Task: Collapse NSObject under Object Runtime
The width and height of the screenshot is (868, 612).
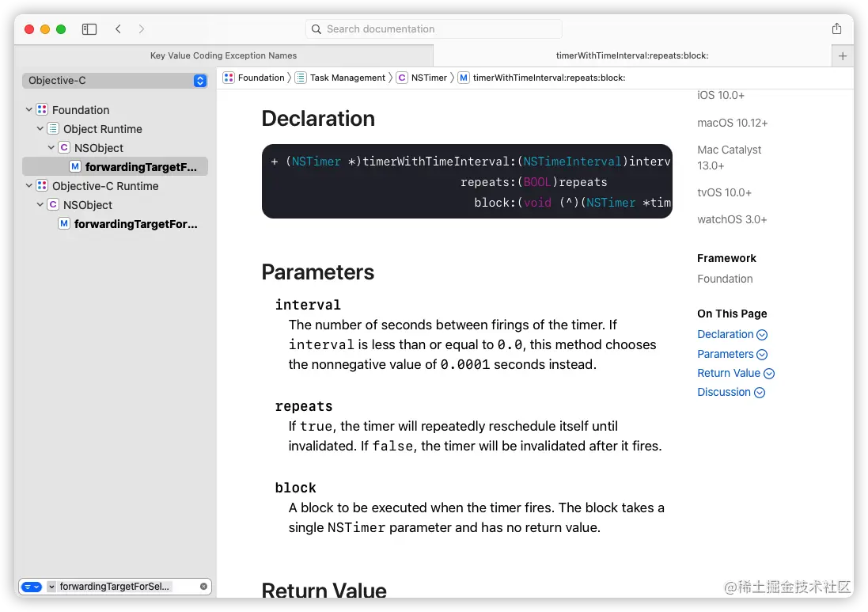Action: point(51,148)
